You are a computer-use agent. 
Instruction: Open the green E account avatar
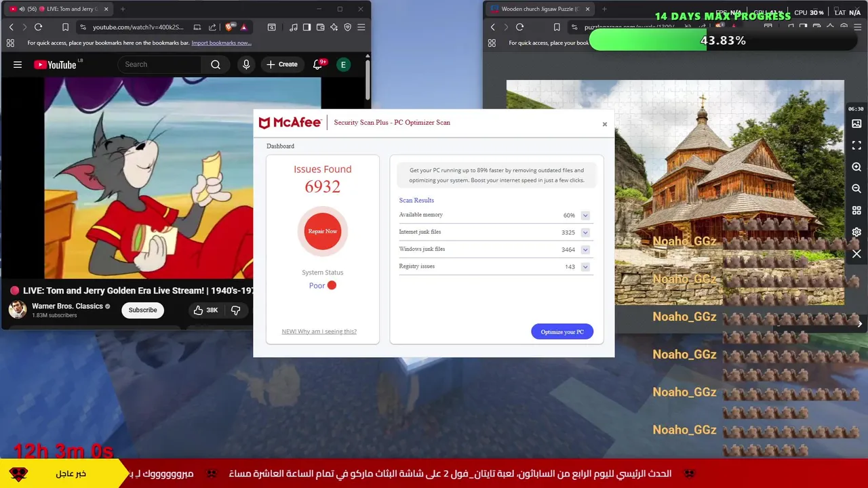pyautogui.click(x=344, y=64)
